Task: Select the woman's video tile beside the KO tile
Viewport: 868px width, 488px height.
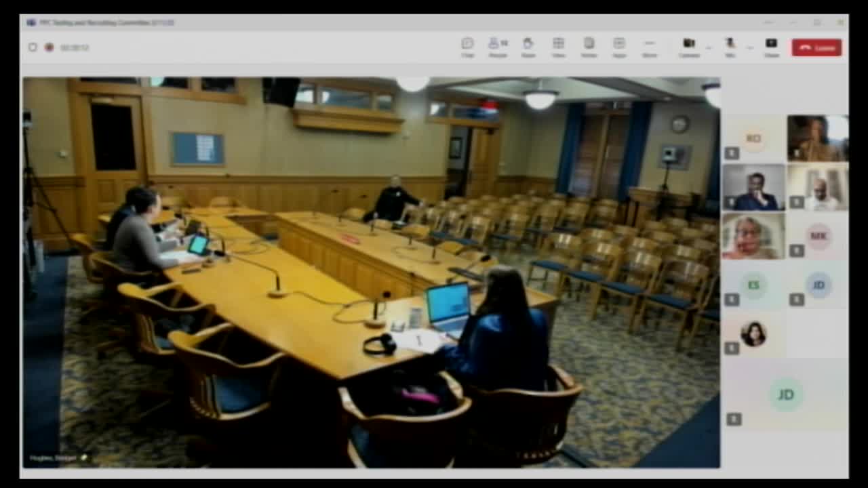Action: [x=817, y=138]
